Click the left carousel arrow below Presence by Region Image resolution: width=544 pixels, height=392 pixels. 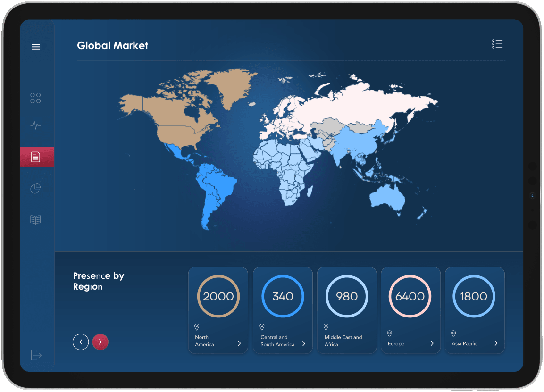tap(81, 342)
